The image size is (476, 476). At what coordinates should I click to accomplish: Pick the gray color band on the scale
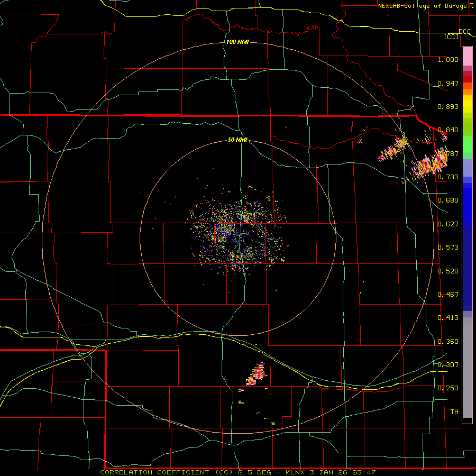[467, 368]
